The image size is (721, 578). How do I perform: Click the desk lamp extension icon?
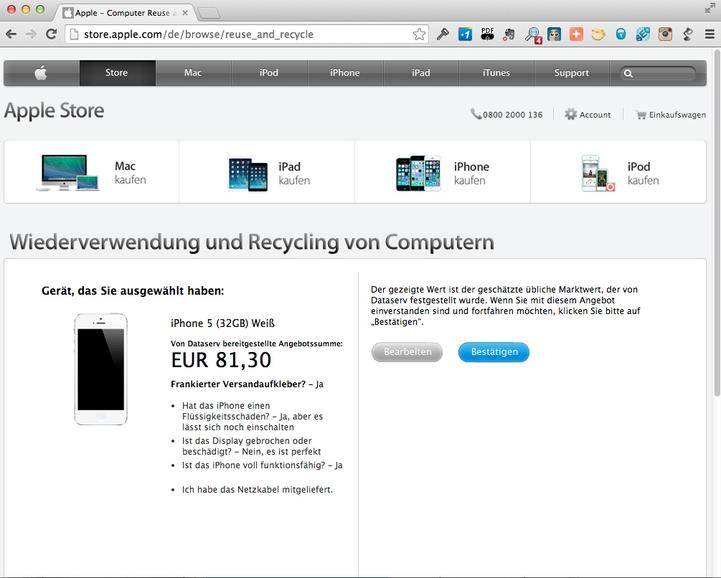tap(687, 34)
